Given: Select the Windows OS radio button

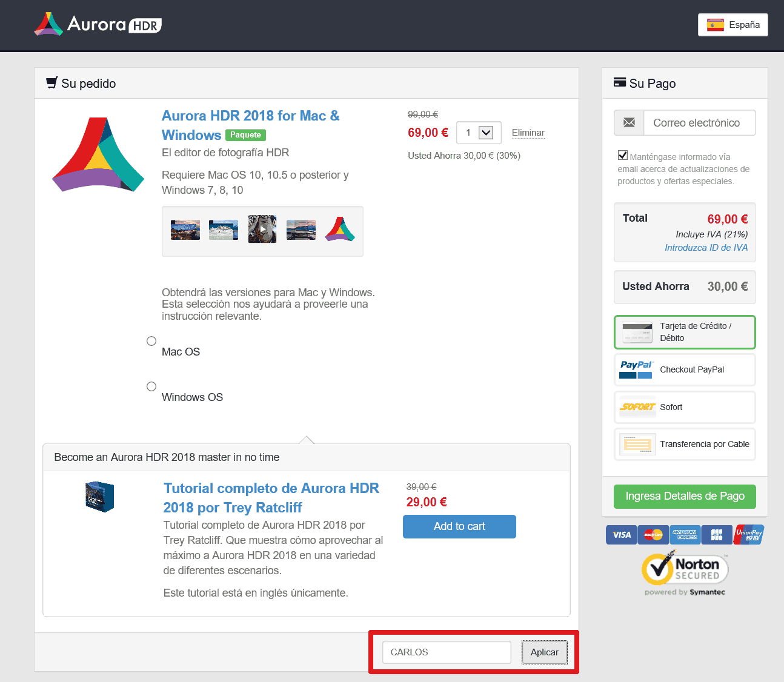Looking at the screenshot, I should pos(151,386).
